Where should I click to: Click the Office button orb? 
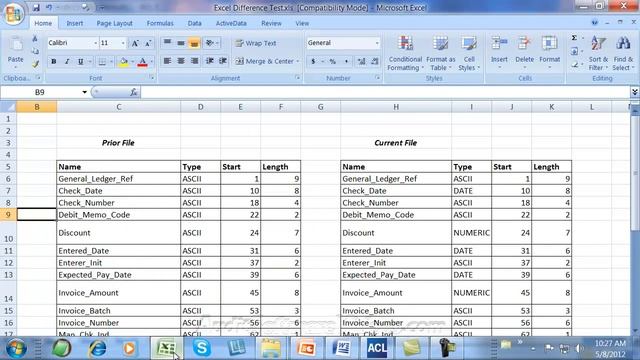13,13
